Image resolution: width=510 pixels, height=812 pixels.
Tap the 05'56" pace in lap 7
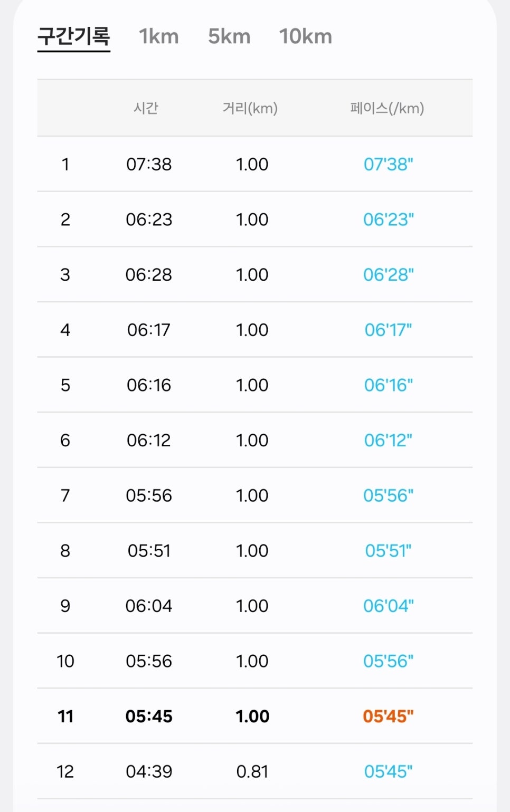(x=389, y=495)
